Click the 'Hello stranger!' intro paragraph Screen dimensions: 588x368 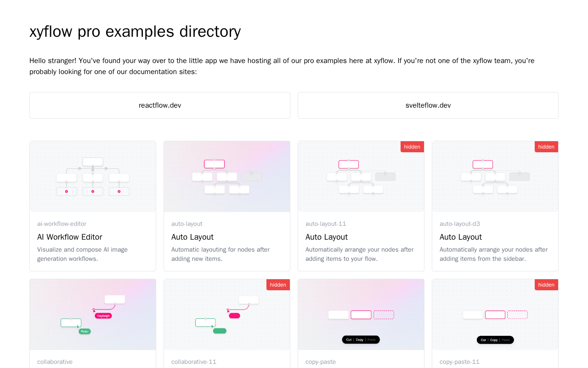click(x=282, y=66)
